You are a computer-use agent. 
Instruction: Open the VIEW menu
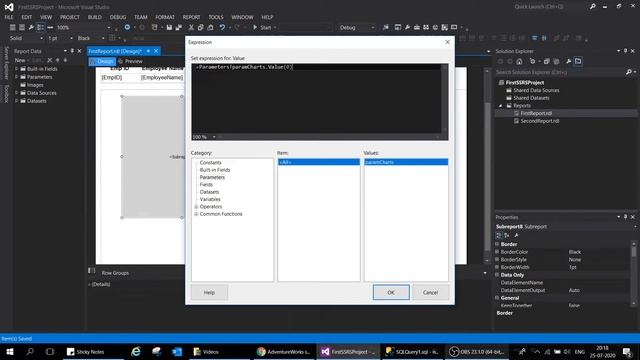pyautogui.click(x=46, y=17)
